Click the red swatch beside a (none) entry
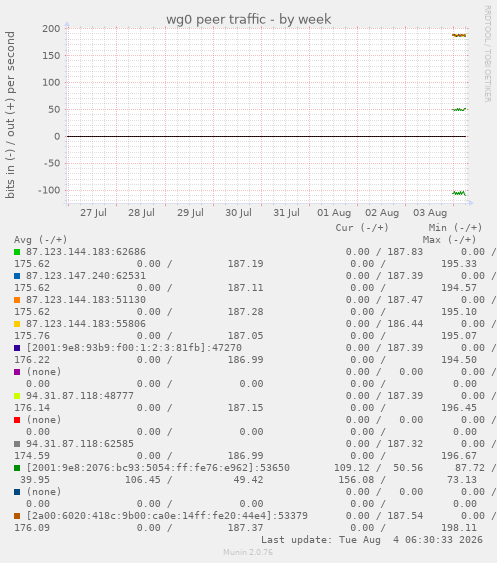Viewport: 497px width, 563px height. 17,420
